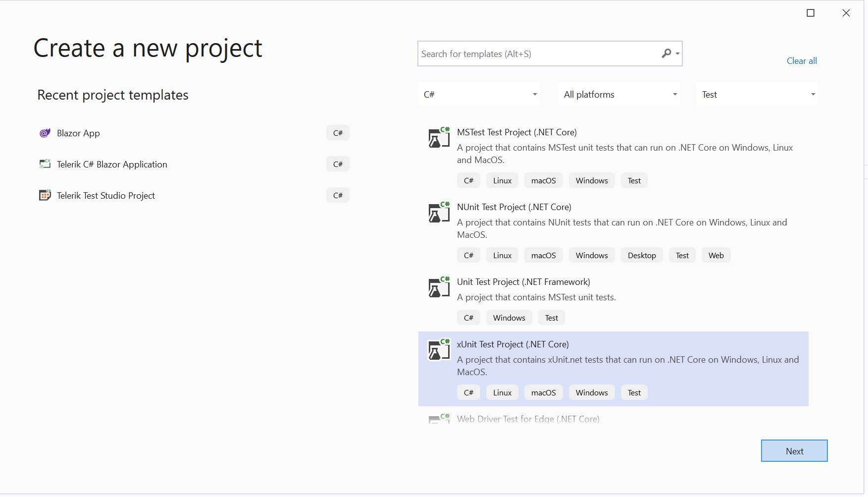Click the C# tag next to Telerik C# Blazor Application

click(x=338, y=164)
